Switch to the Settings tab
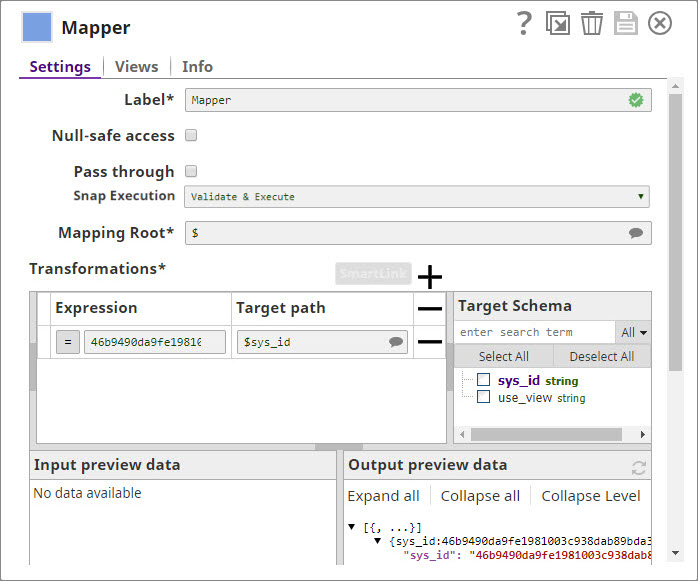The width and height of the screenshot is (698, 581). tap(60, 67)
